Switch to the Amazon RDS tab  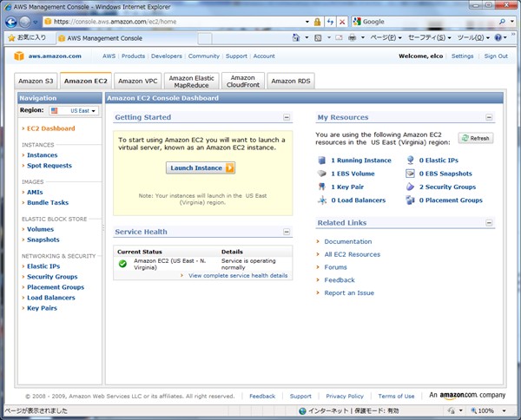[291, 81]
